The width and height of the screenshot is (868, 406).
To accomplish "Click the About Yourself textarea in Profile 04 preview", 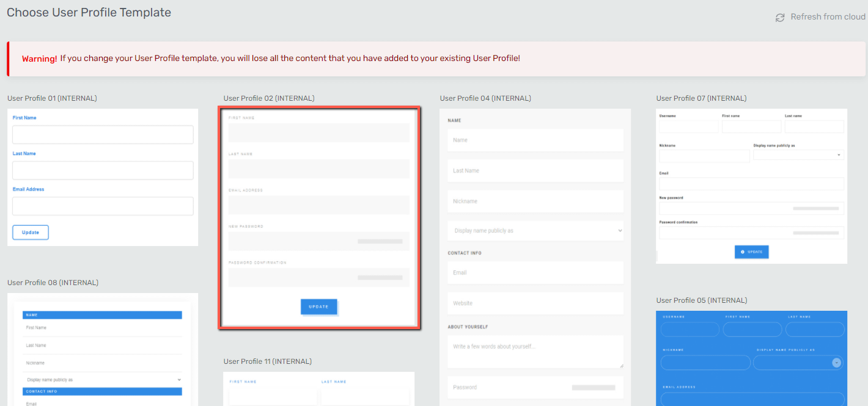I will 535,352.
